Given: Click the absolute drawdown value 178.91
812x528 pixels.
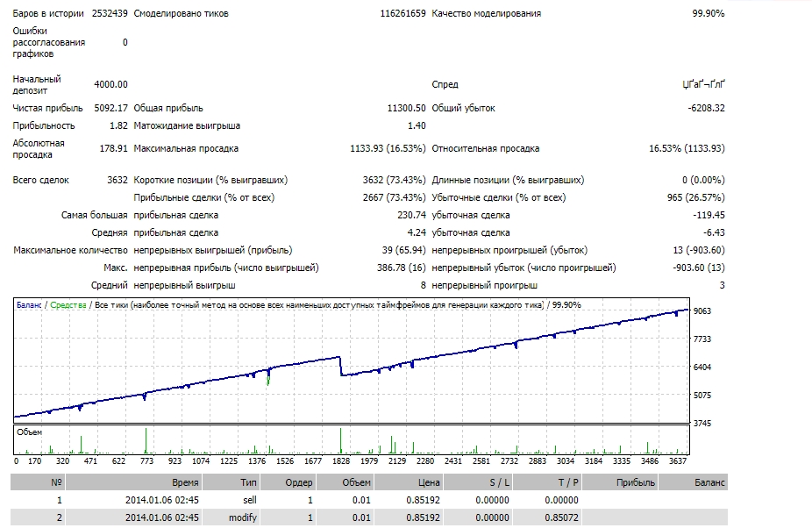Looking at the screenshot, I should [113, 149].
